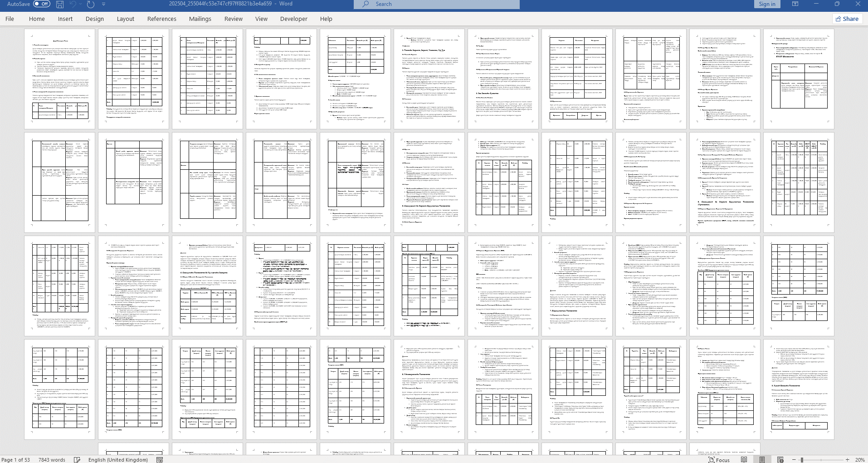Open the Design tab
Screen dimensions: 868x463
[95, 19]
